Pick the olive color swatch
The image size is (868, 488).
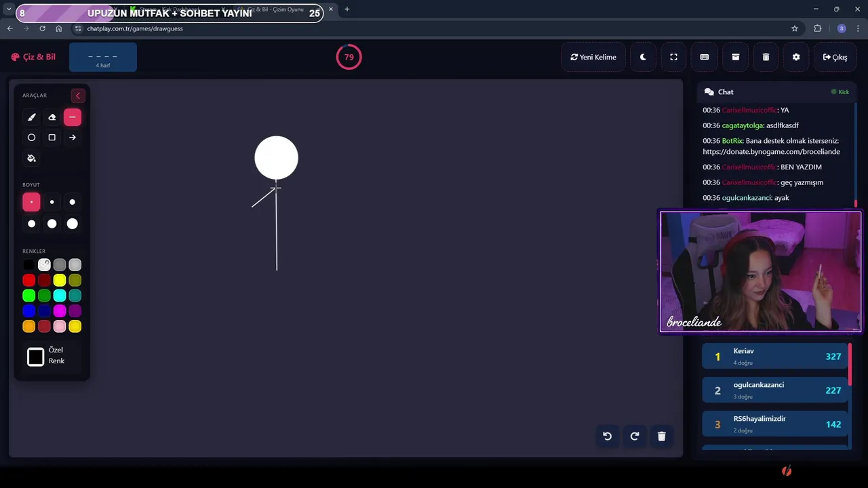tap(75, 280)
